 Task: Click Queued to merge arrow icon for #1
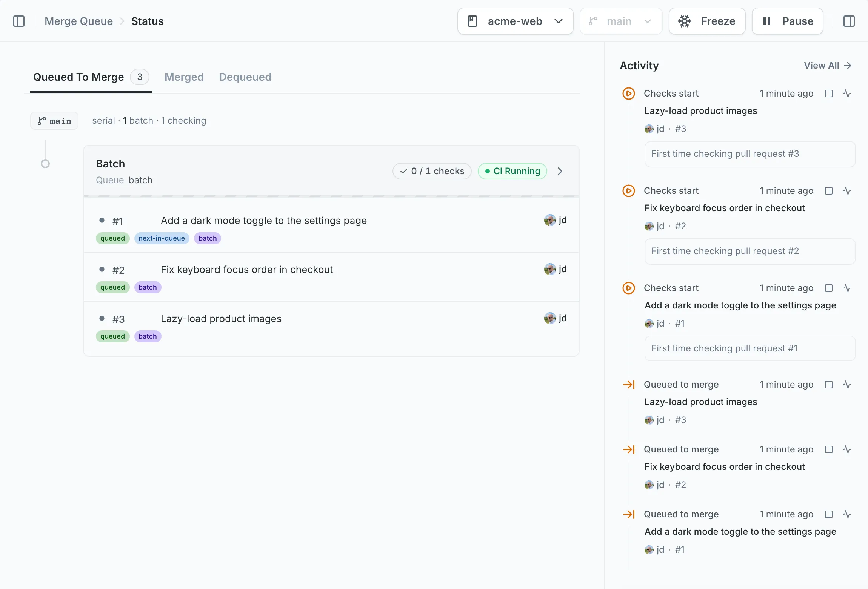(x=628, y=514)
